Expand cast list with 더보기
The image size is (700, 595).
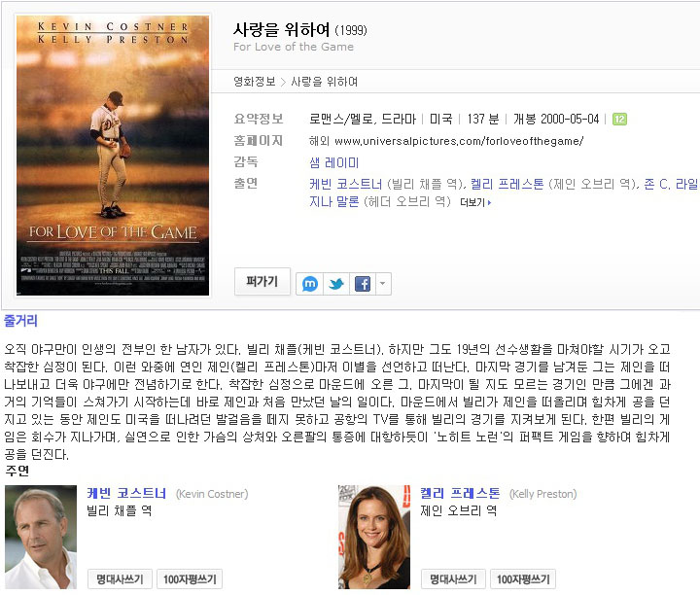point(475,202)
